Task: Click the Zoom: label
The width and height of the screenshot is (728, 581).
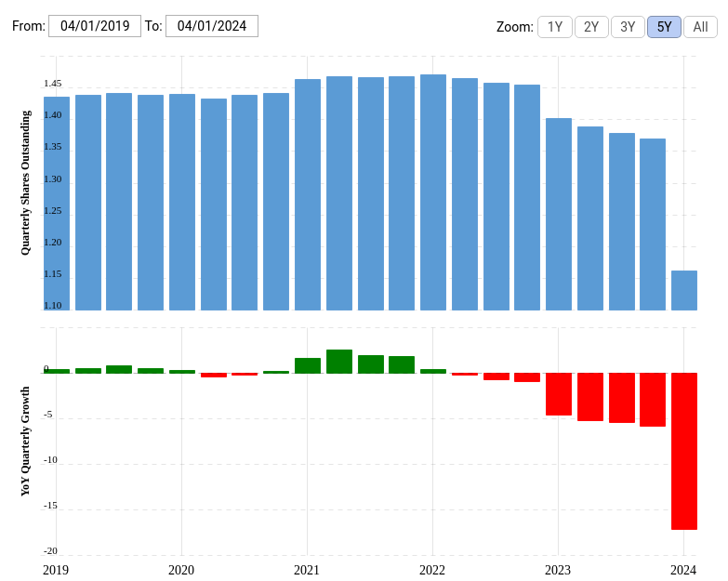Action: tap(515, 27)
